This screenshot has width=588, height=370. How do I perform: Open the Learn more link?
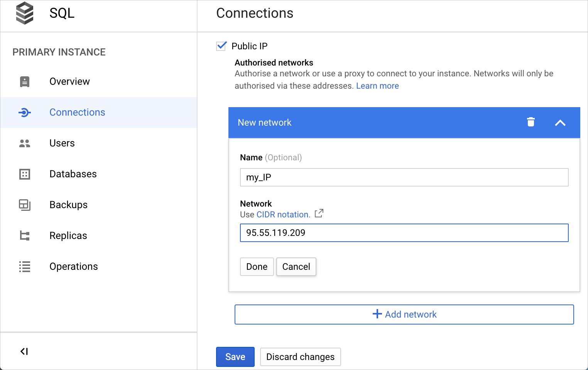click(377, 86)
